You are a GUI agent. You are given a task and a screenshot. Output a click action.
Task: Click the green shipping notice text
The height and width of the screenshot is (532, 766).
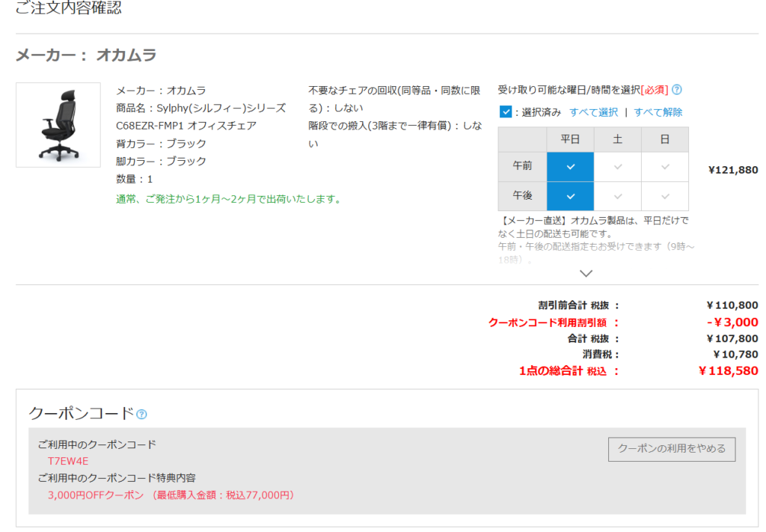[x=230, y=199]
